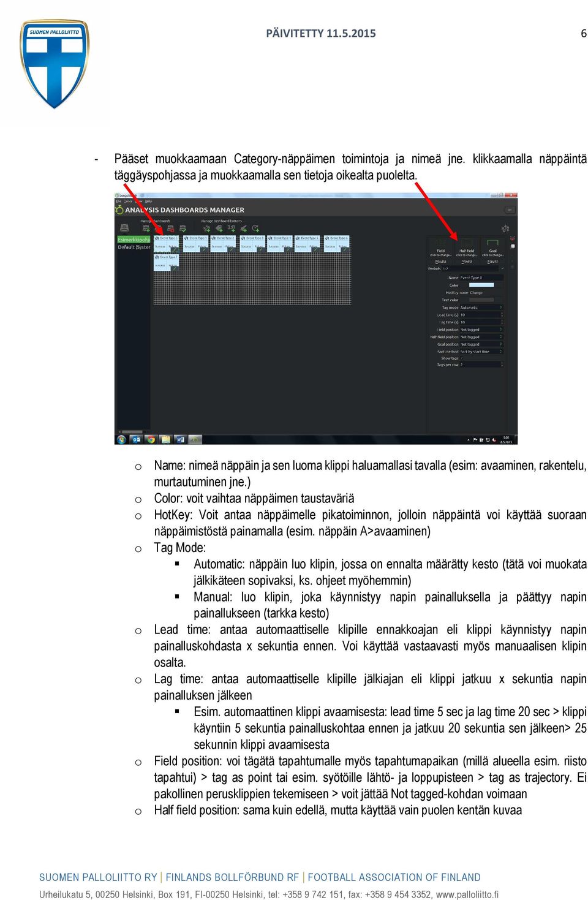588x900 pixels.
Task: Click the light blue Color swatch
Action: coord(481,285)
